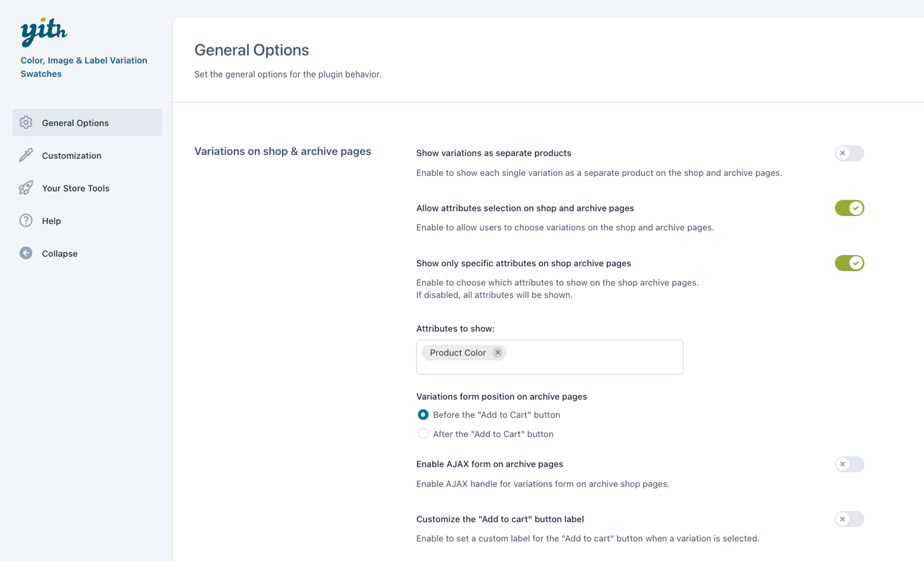The image size is (924, 561).
Task: Toggle Customize Add to cart button label
Action: (849, 519)
